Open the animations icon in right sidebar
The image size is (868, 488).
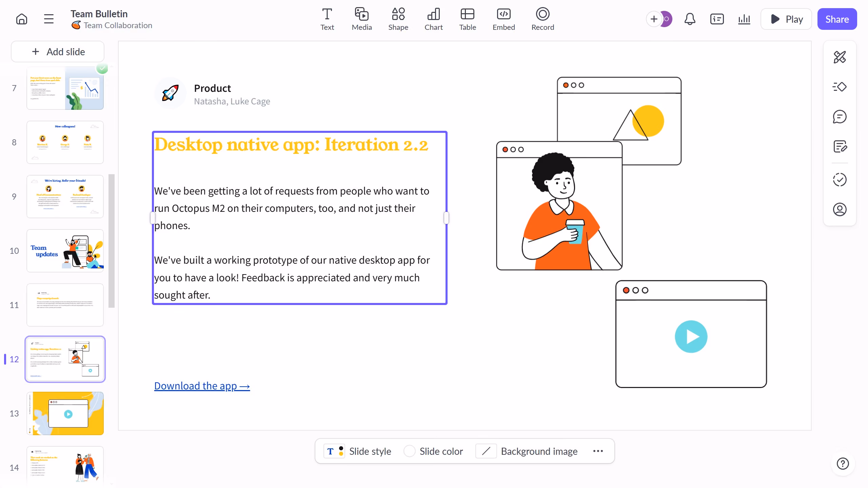[840, 87]
